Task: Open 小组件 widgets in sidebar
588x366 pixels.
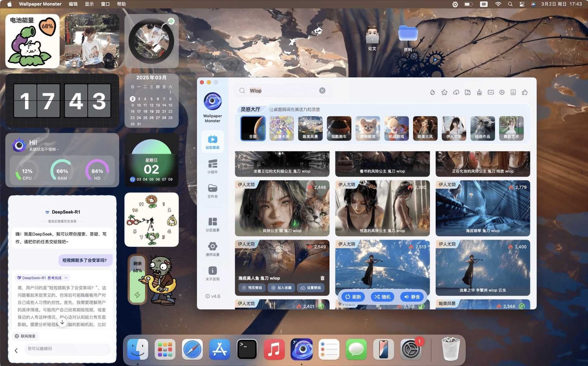Action: pyautogui.click(x=212, y=167)
